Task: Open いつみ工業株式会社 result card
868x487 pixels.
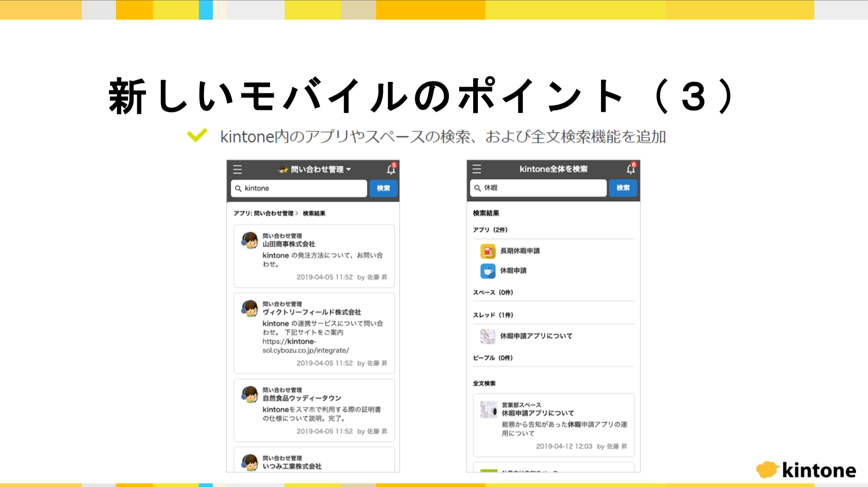Action: 314,460
